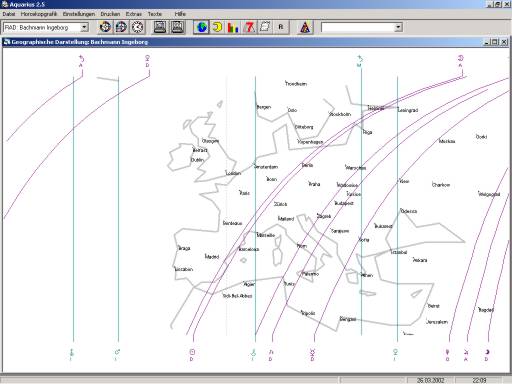Open the Datei menu
Image resolution: width=512 pixels, height=384 pixels.
9,14
